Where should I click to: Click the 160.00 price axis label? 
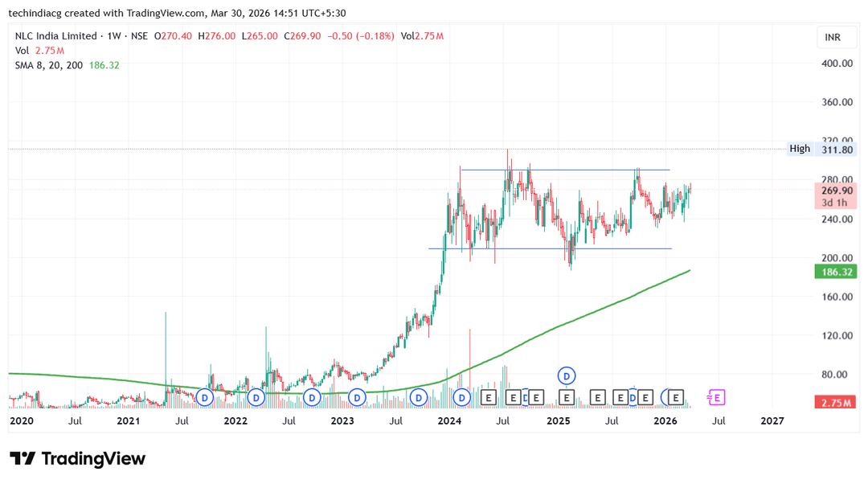pos(837,297)
